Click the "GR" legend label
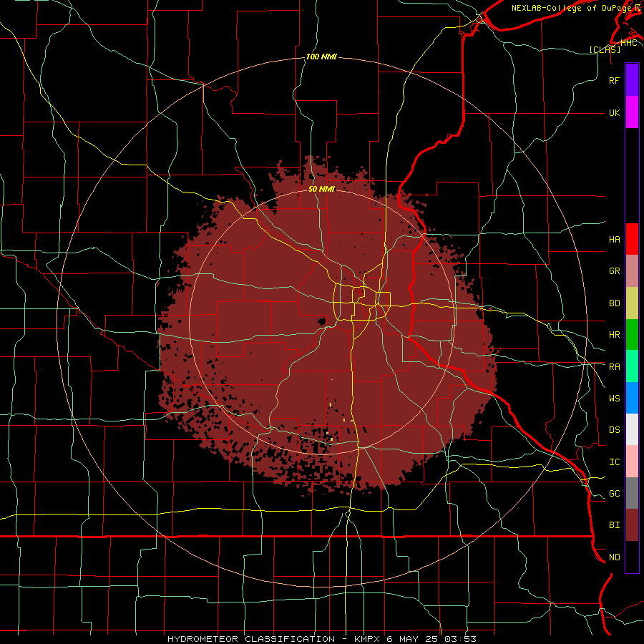644x644 pixels. pos(614,271)
